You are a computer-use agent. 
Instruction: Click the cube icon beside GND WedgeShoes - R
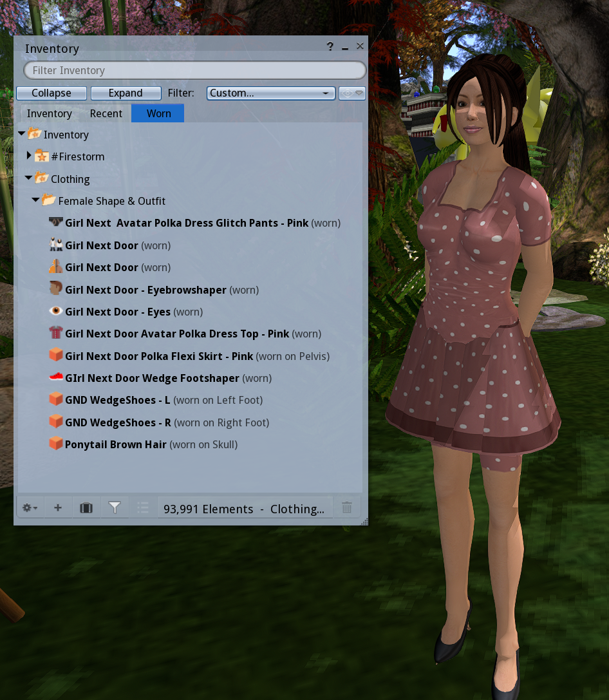tap(56, 421)
